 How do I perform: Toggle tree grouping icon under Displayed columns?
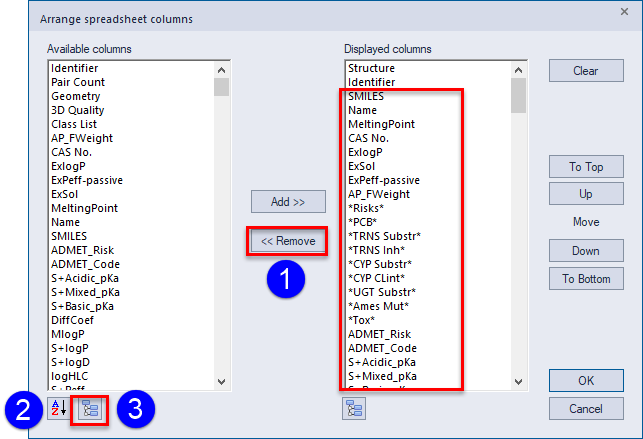tap(354, 409)
